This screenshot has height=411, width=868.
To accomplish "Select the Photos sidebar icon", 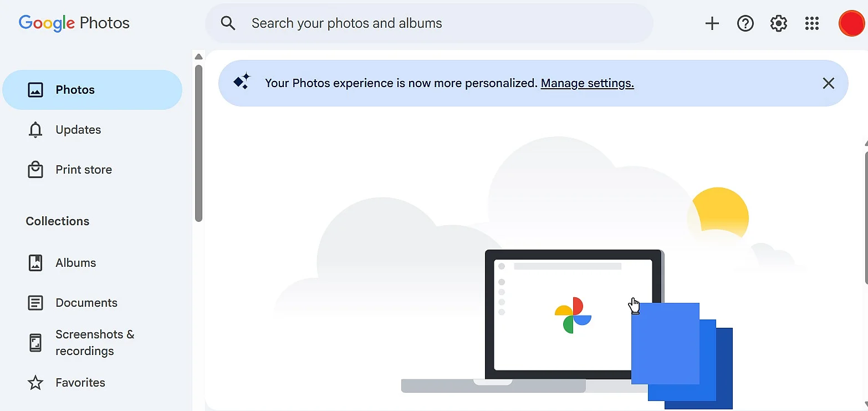I will click(35, 90).
